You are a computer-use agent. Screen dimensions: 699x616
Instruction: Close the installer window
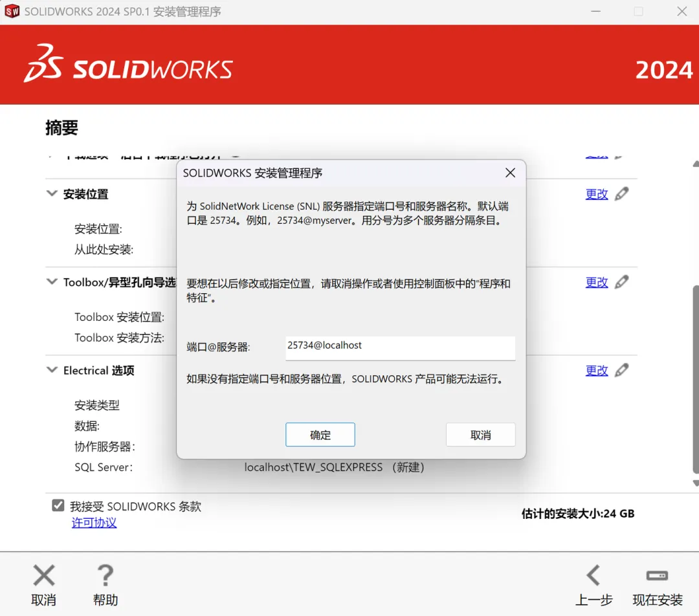point(682,11)
